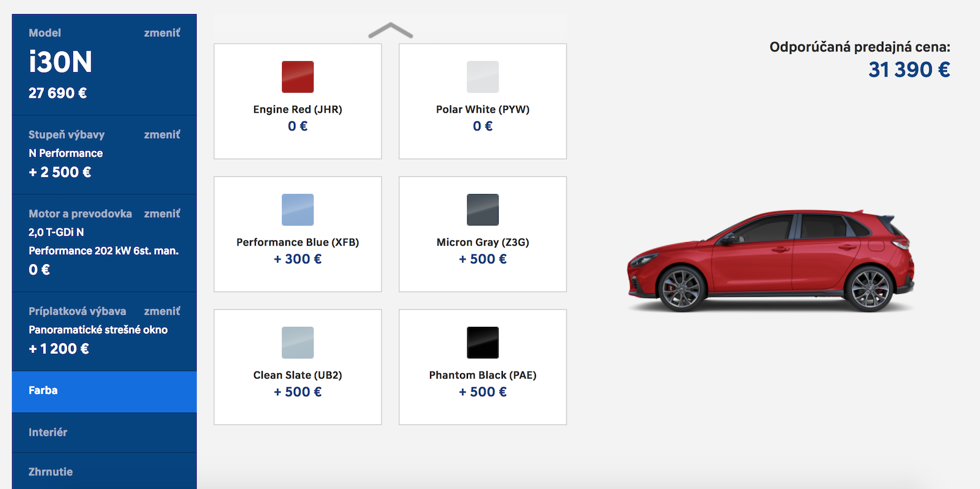Choose the Polar White (PYW) swatch
The image size is (980, 489).
click(x=483, y=77)
